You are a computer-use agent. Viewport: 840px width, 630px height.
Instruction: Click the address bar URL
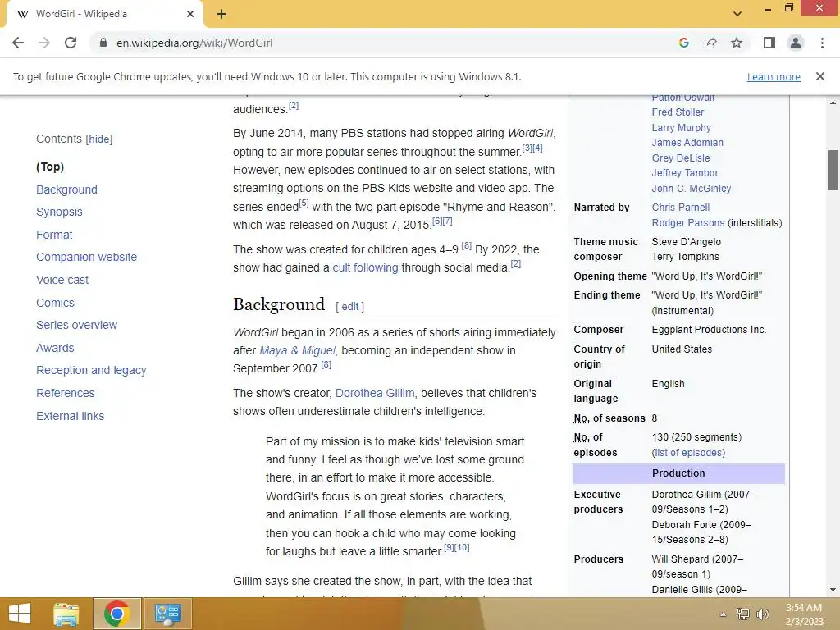[x=194, y=43]
